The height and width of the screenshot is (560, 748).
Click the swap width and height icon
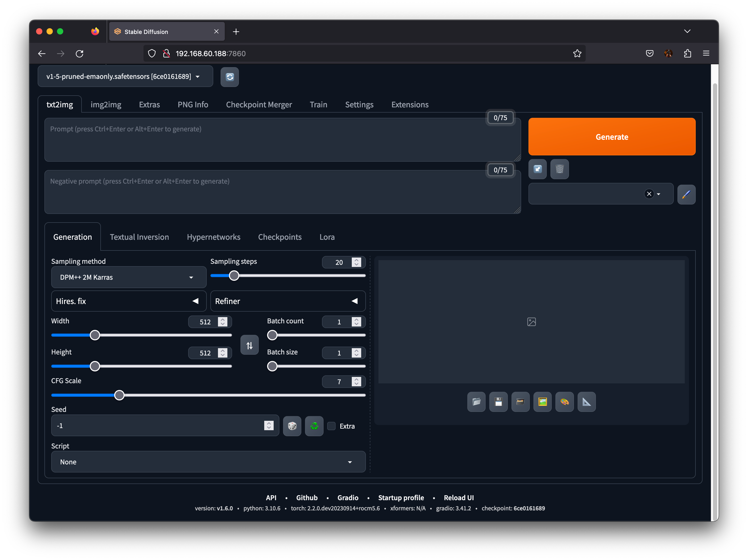tap(249, 345)
